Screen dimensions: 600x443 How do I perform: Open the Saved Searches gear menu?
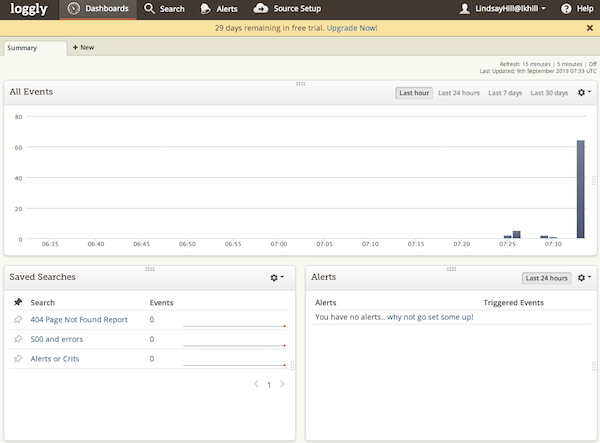[x=277, y=277]
